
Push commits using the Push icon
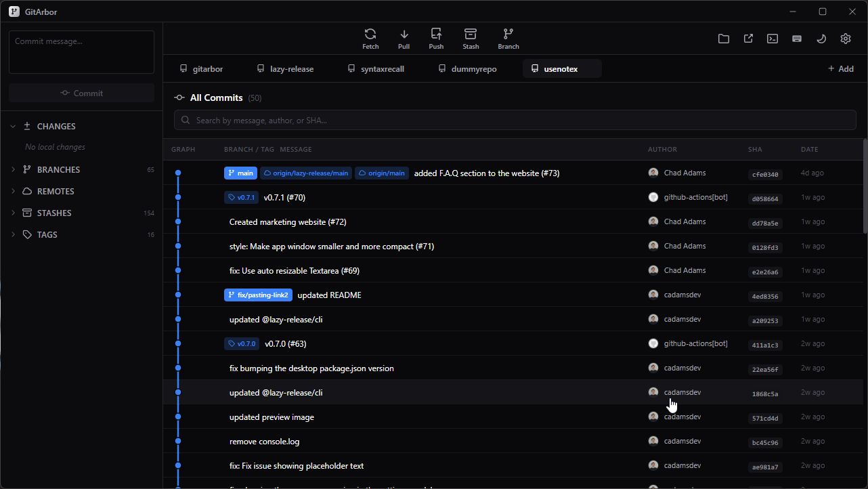tap(436, 38)
